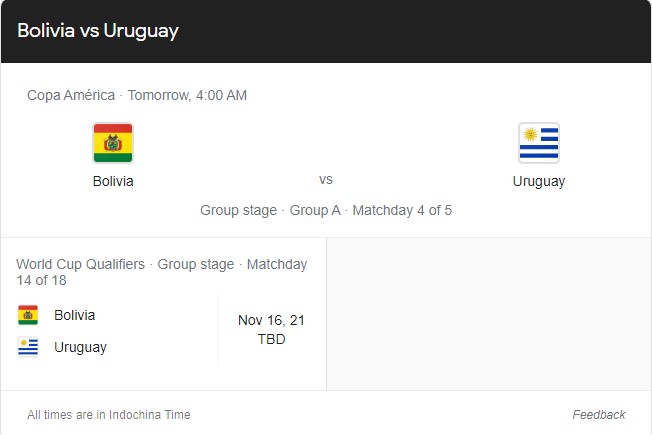The height and width of the screenshot is (435, 652).
Task: Click Matchday 4 of 5 text
Action: (402, 210)
